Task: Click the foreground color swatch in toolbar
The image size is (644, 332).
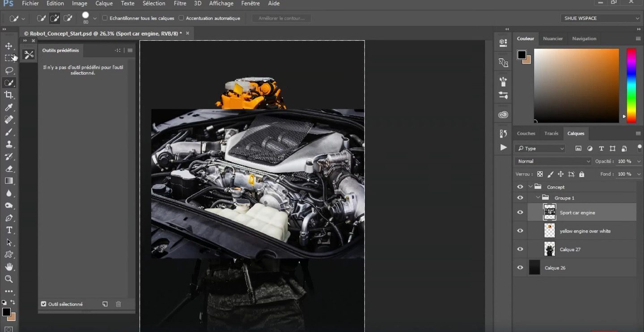Action: click(x=6, y=312)
